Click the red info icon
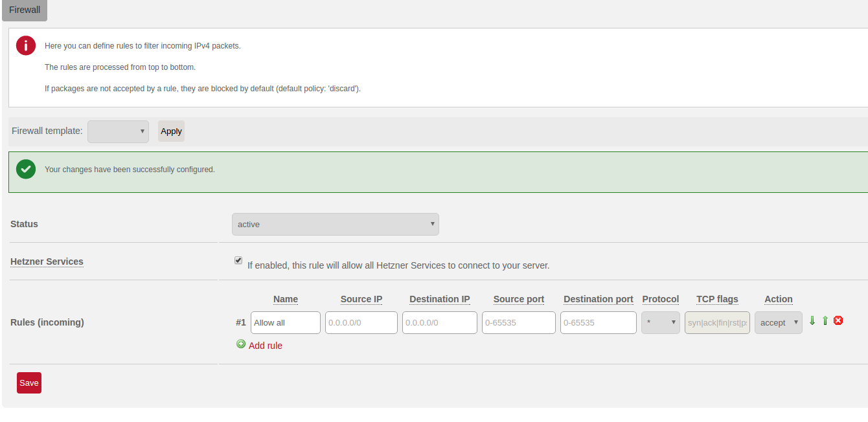Screen dimensions: 868x422 click(x=26, y=46)
